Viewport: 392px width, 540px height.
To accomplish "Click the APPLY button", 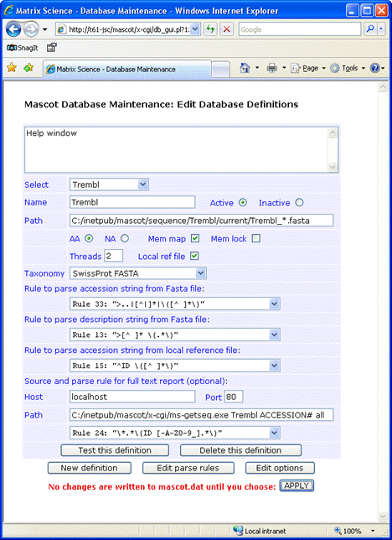I will pyautogui.click(x=297, y=485).
